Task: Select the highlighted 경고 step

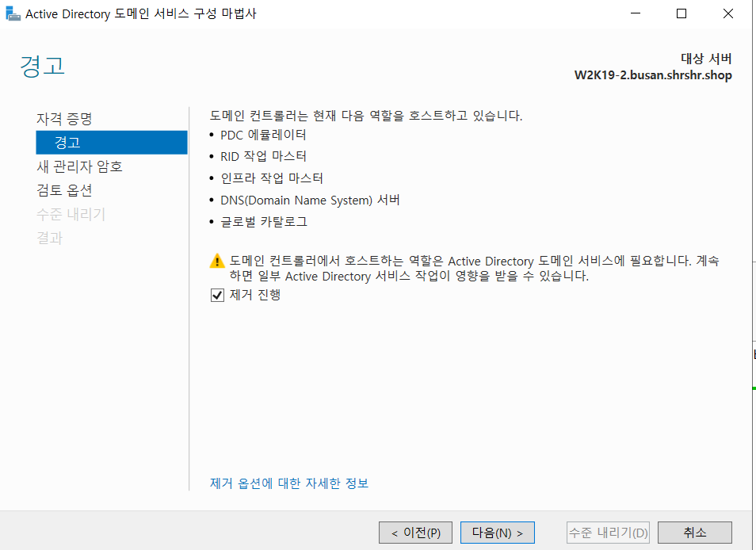Action: [x=112, y=142]
